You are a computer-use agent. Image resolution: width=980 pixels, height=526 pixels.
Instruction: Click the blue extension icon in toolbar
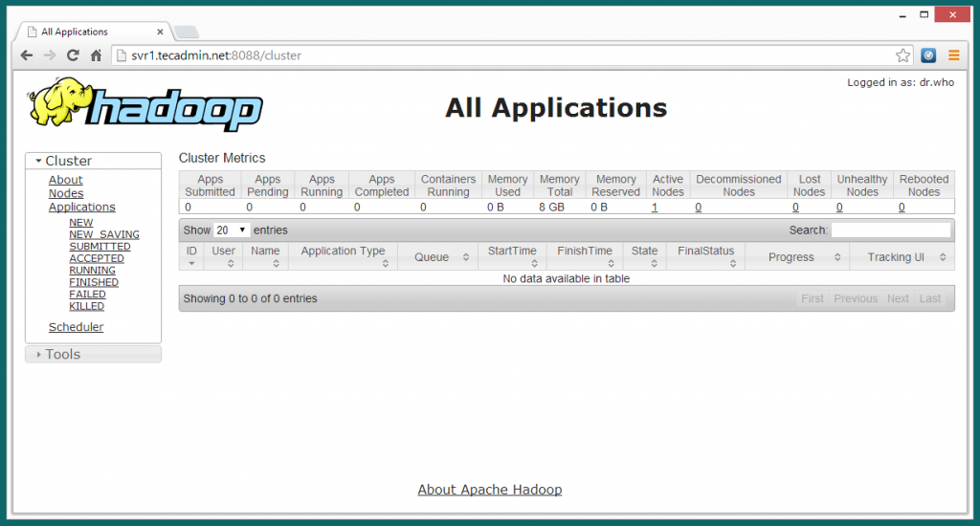pos(928,55)
